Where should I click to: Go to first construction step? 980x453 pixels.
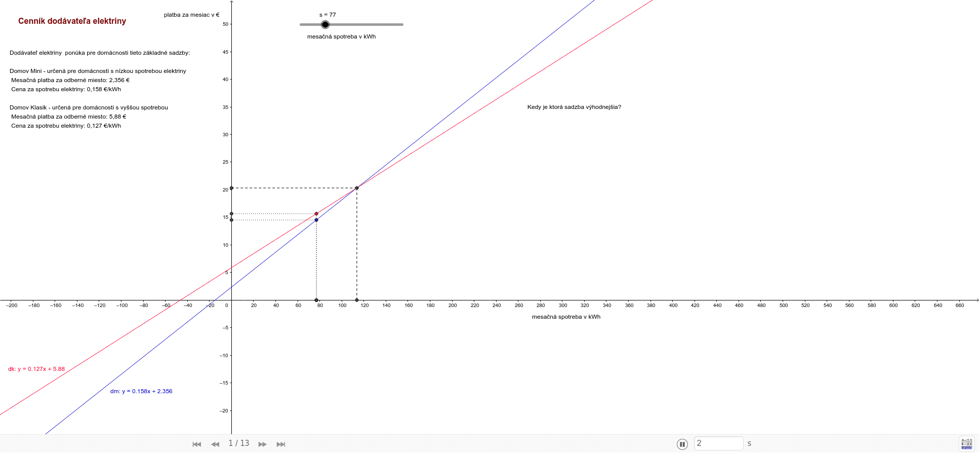tap(197, 444)
